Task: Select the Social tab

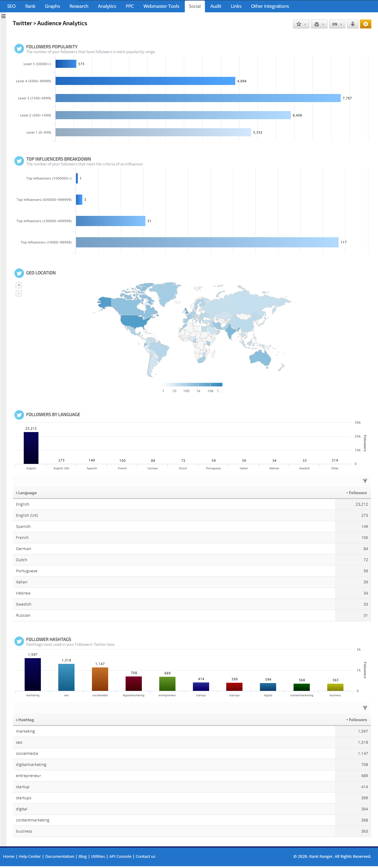Action: (195, 6)
